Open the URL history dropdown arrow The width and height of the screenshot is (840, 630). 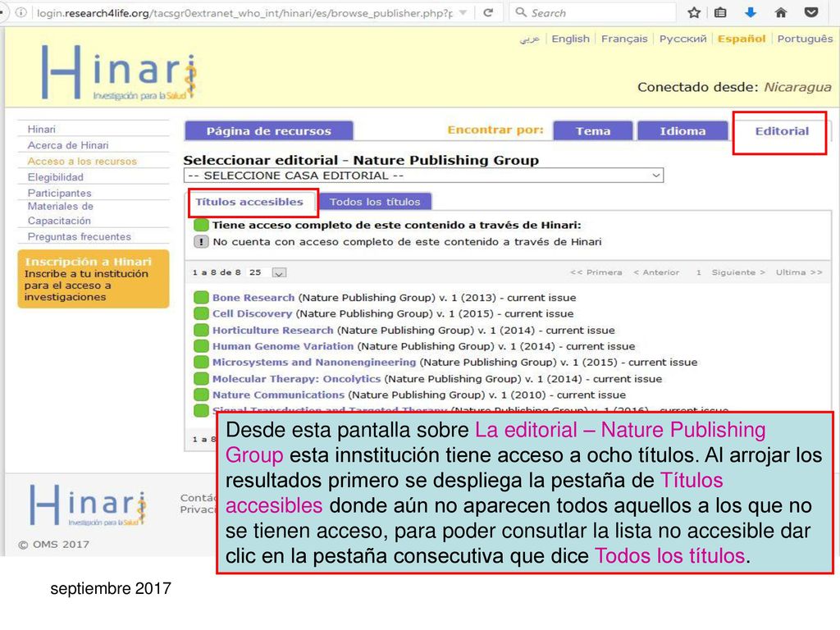coord(463,12)
